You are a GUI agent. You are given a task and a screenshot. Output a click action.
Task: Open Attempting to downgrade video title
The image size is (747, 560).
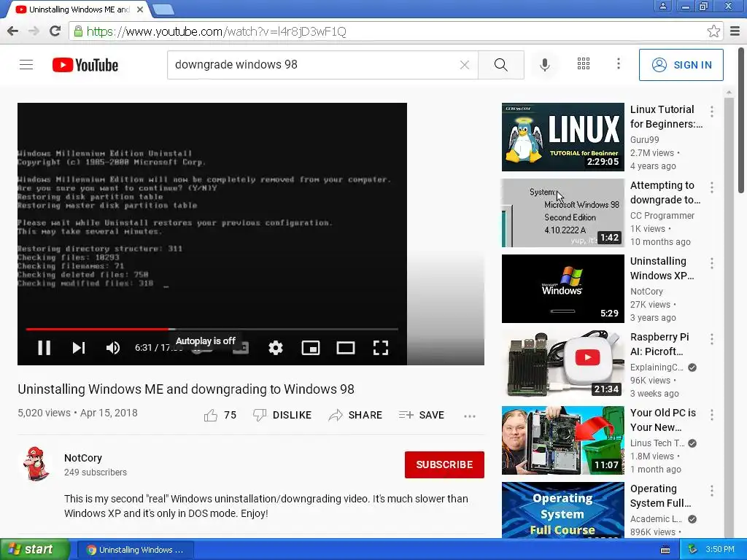point(665,192)
